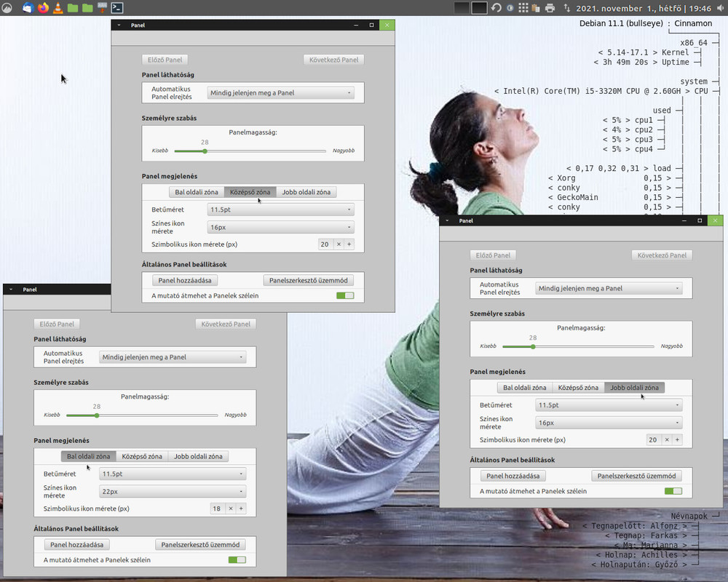Click the circular arrow tray icon
Viewport: 728px width, 582px height.
pyautogui.click(x=496, y=8)
